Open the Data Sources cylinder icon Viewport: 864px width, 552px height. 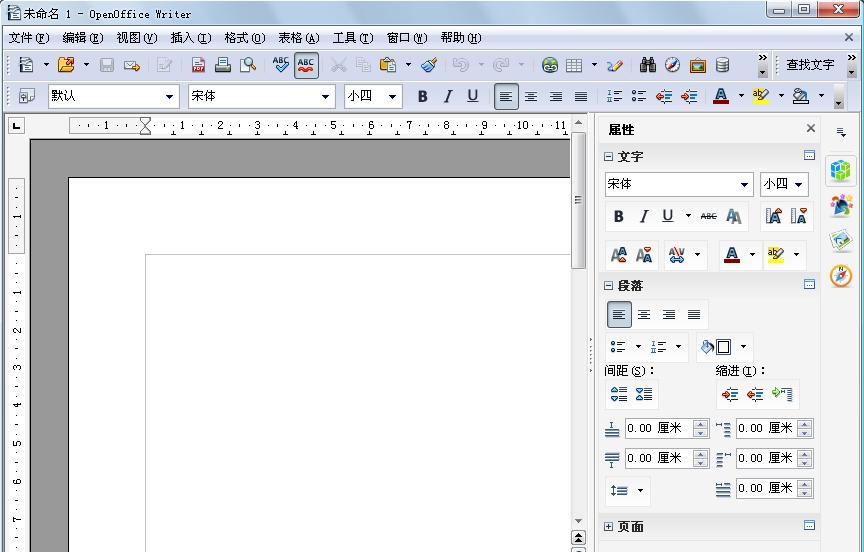[722, 65]
